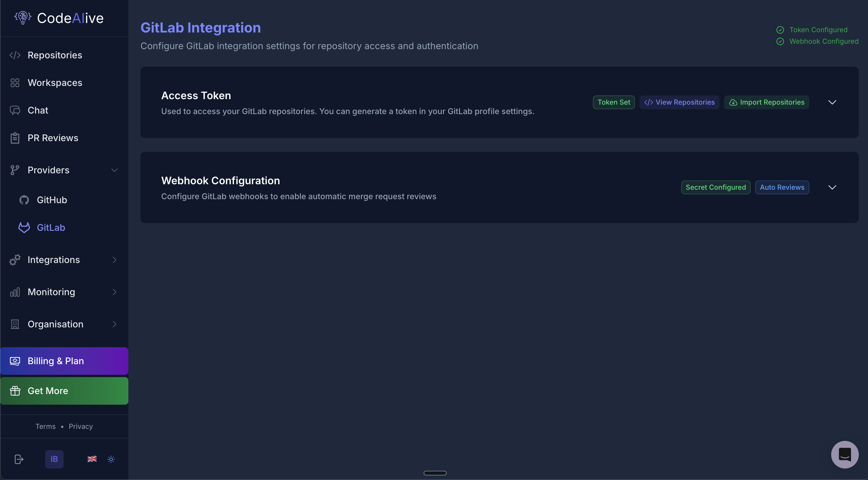Open the CodeAlive logo home page
The height and width of the screenshot is (480, 868).
[59, 18]
